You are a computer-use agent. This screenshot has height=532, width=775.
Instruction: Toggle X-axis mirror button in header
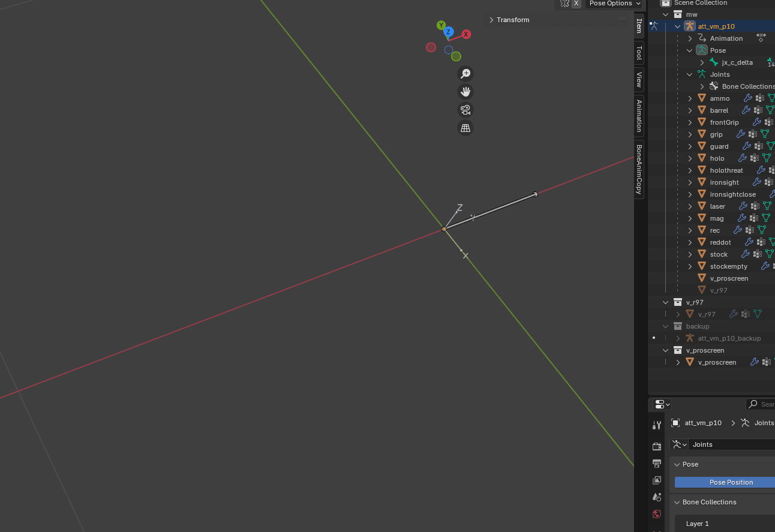point(576,4)
